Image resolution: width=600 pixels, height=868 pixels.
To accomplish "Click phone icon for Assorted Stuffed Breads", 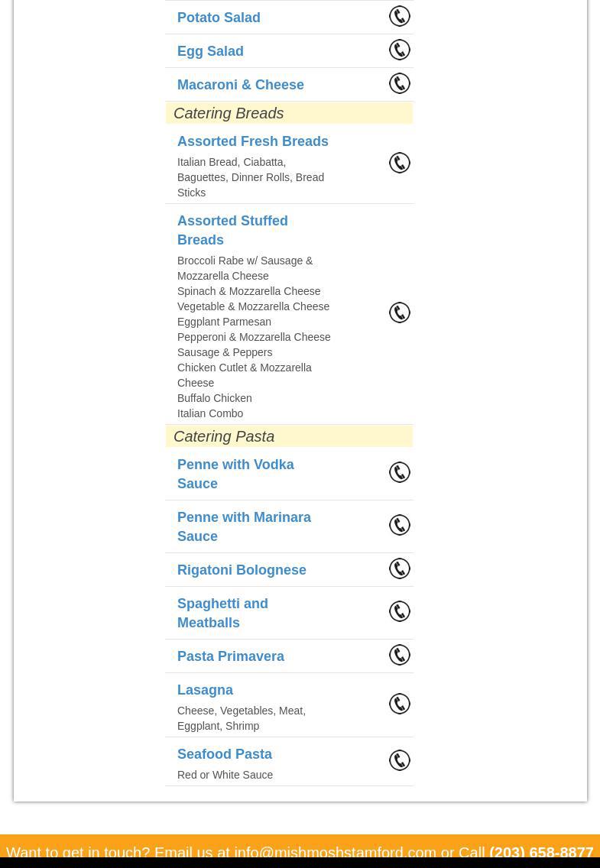I will click(400, 313).
